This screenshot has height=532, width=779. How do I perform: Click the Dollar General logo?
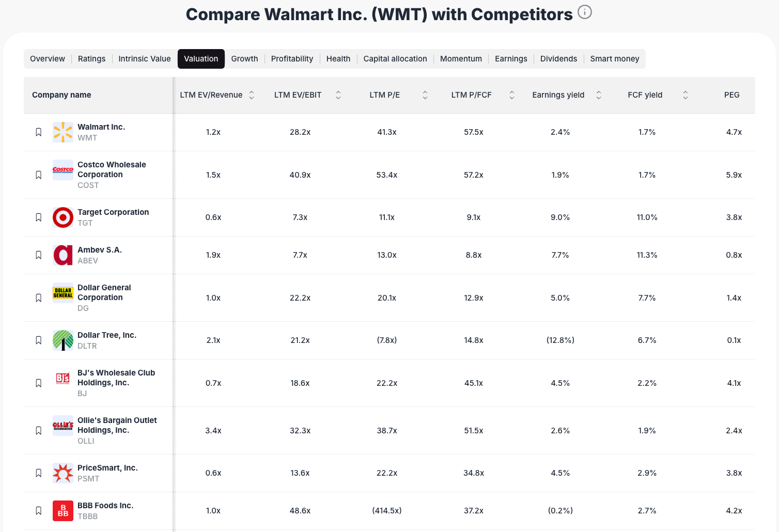point(63,292)
